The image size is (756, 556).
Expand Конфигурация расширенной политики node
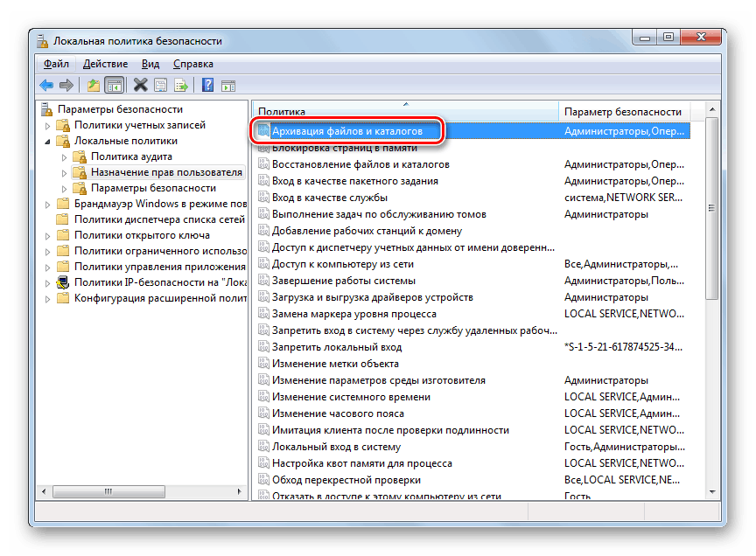[x=47, y=299]
